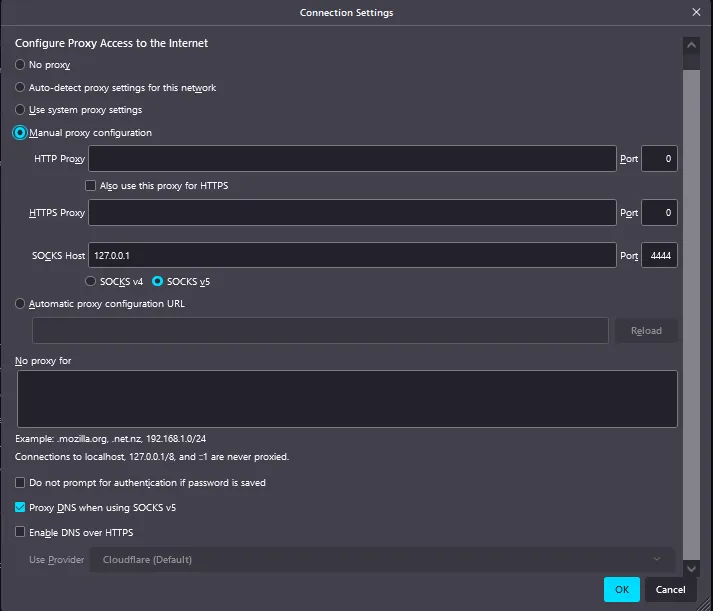Toggle Do not prompt for authentication checkbox
The image size is (713, 611).
21,483
